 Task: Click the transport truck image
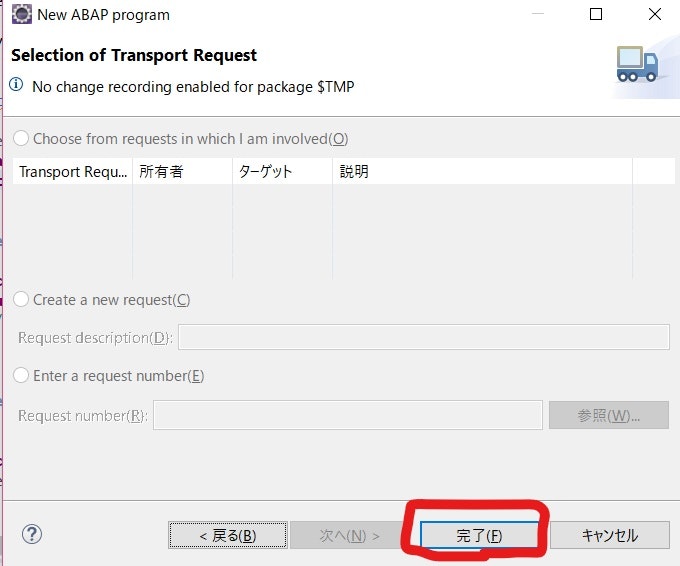click(x=637, y=64)
